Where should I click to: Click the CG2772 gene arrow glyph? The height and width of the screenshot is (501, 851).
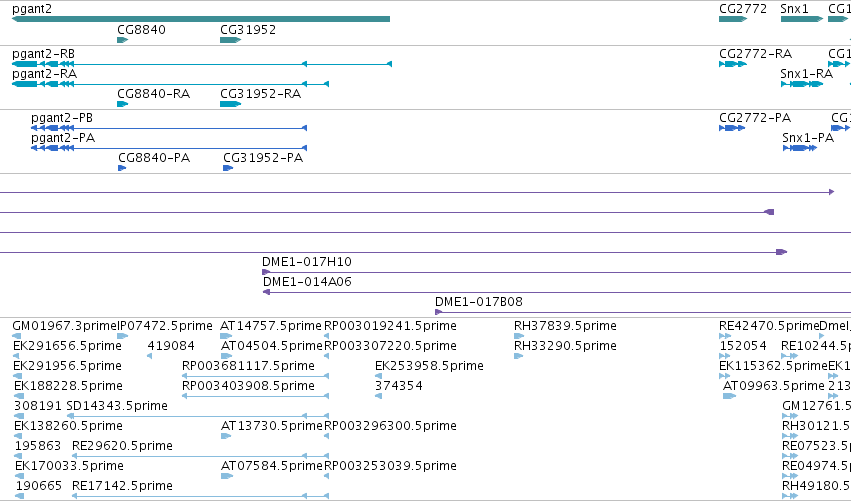coord(733,19)
